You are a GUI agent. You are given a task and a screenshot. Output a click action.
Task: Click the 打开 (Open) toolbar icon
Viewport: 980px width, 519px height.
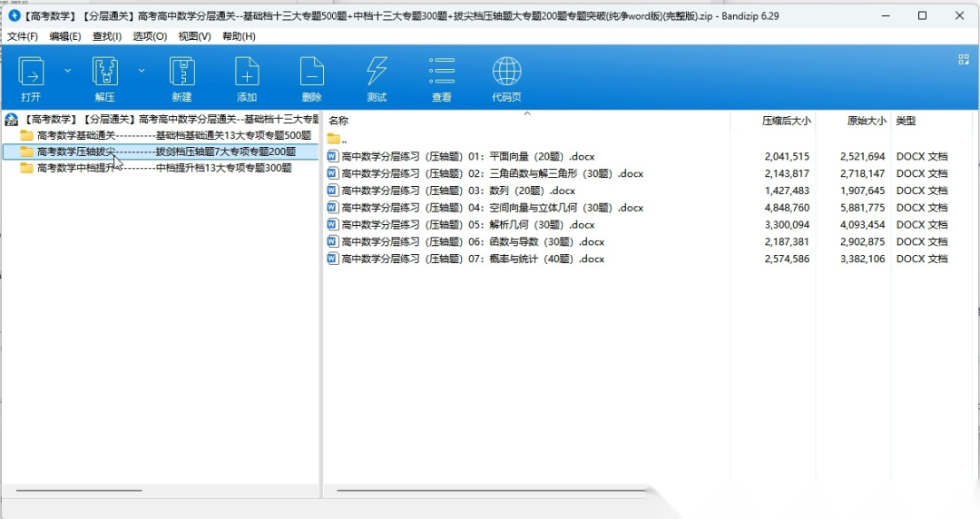32,73
